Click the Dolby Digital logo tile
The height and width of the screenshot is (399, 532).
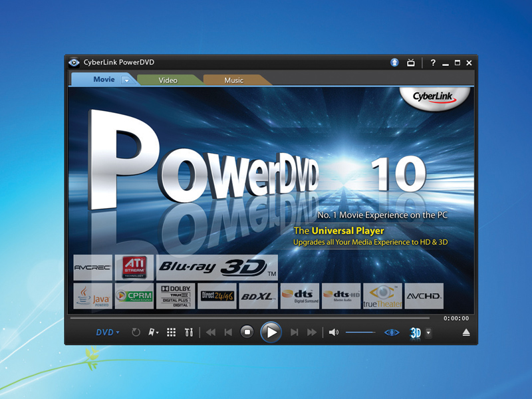[x=176, y=296]
